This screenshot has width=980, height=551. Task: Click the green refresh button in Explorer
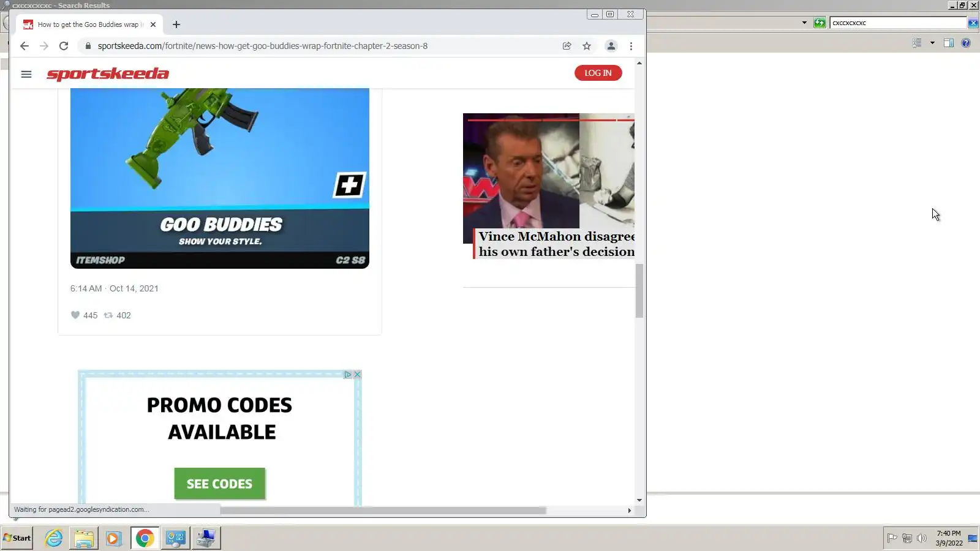click(x=820, y=23)
